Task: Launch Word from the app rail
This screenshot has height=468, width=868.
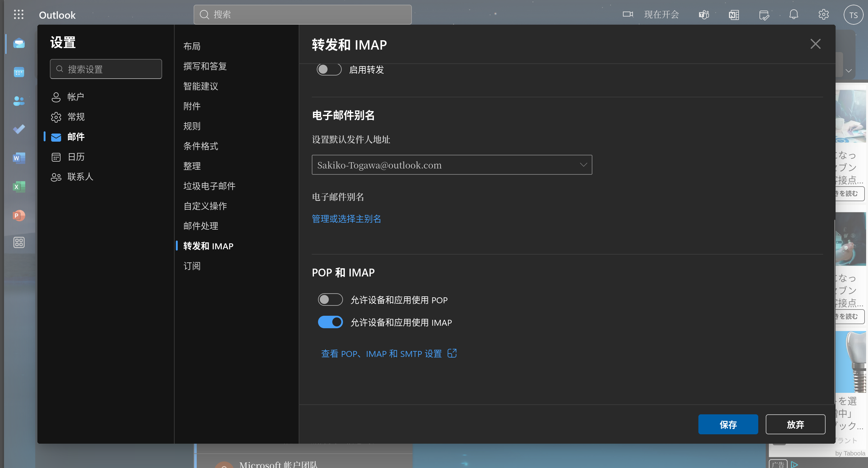Action: (x=19, y=158)
